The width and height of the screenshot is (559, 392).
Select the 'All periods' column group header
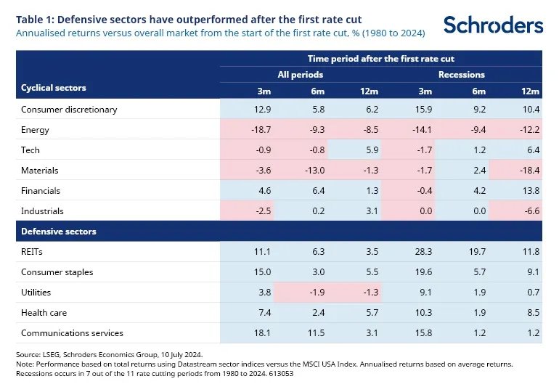[300, 74]
